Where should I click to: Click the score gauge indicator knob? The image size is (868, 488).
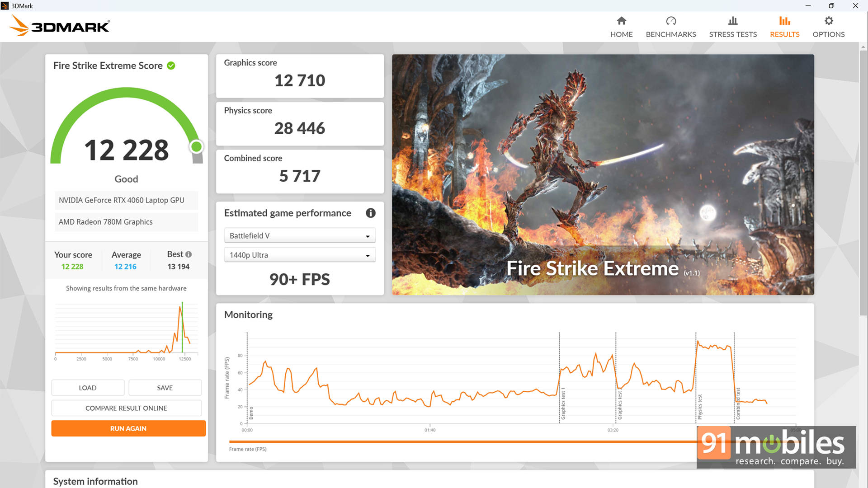(197, 146)
